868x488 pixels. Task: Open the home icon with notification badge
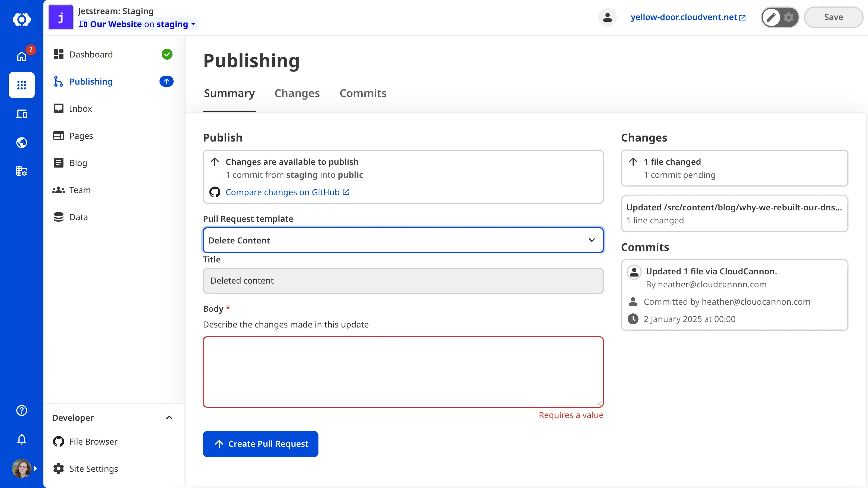(x=22, y=56)
